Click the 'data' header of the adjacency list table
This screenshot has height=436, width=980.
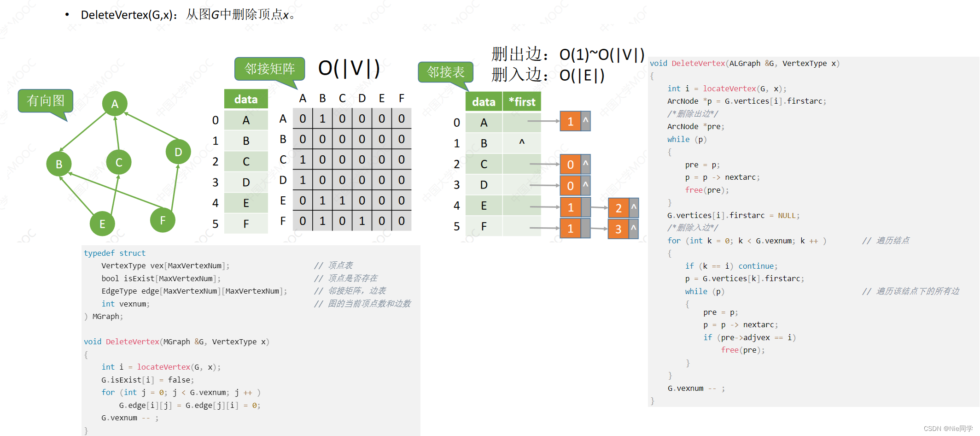coord(484,102)
